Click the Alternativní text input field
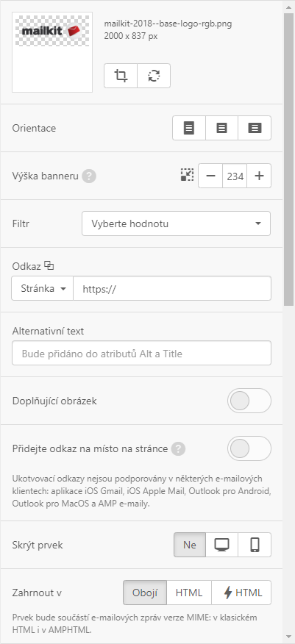 (x=141, y=353)
